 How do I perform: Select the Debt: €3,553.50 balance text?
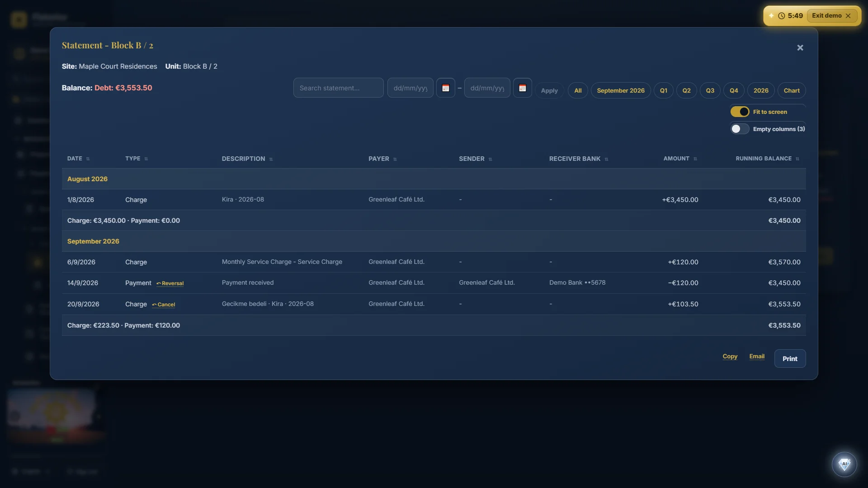123,88
